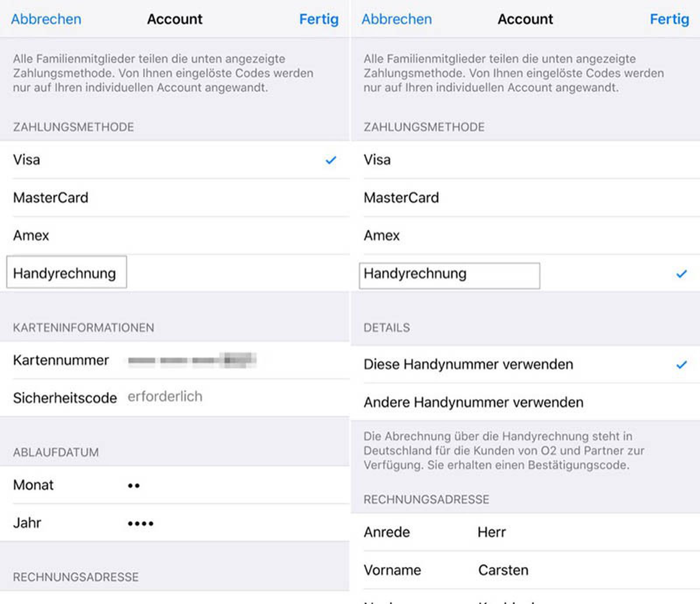Image resolution: width=700 pixels, height=604 pixels.
Task: Tap the blue checkmark next to Visa
Action: click(x=330, y=159)
